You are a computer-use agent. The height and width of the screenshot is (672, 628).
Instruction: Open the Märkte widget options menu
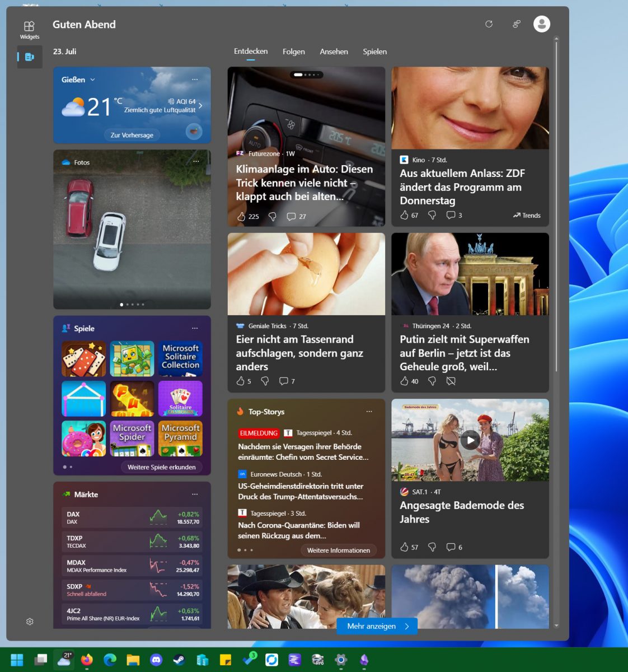(x=195, y=494)
